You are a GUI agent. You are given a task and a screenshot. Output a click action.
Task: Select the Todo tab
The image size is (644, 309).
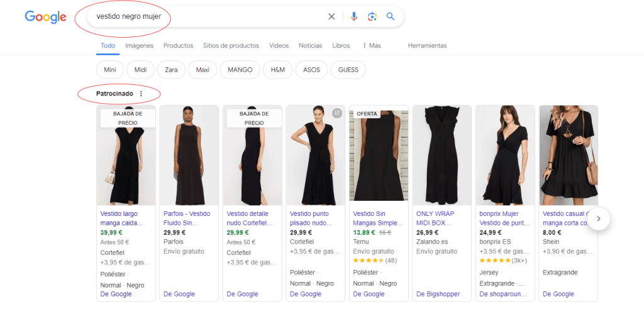point(108,45)
